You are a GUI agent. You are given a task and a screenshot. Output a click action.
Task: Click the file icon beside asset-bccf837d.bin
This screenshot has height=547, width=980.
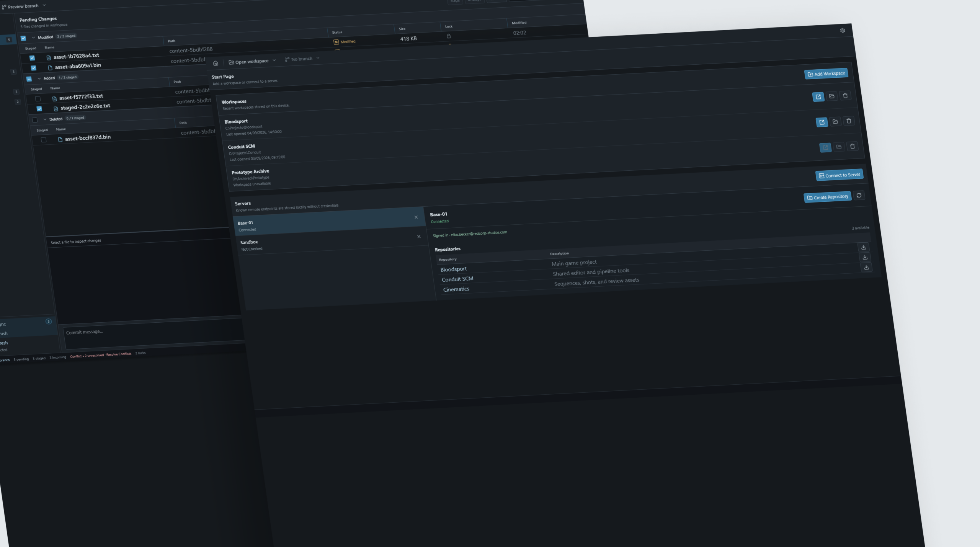pos(60,139)
